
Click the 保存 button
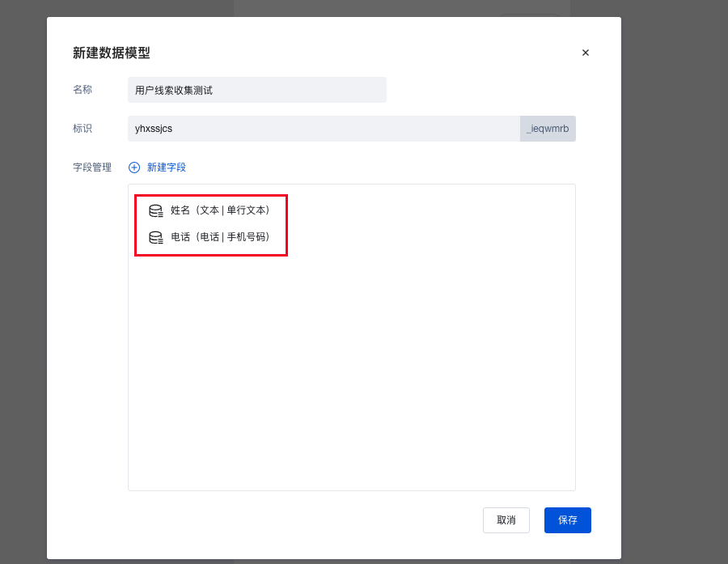click(567, 519)
